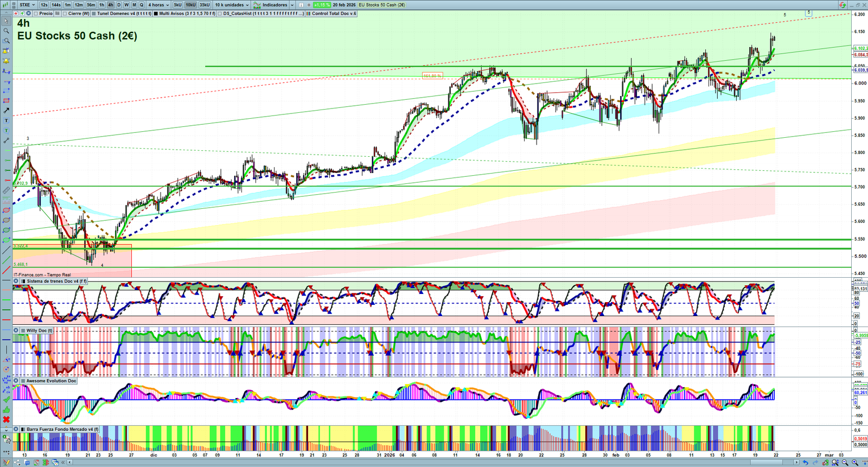The width and height of the screenshot is (868, 467).
Task: Click the Control Total Doc v.6 color bars
Action: click(x=308, y=14)
